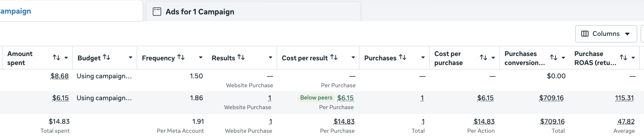Image resolution: width=644 pixels, height=139 pixels.
Task: Sort by Amount spent arrows icon
Action: point(56,57)
